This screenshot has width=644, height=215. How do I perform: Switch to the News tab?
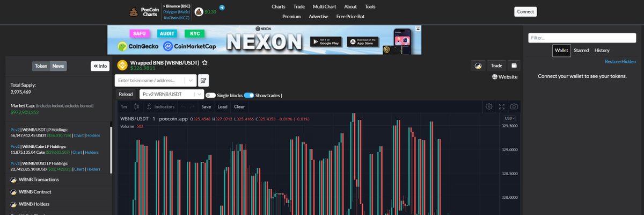pyautogui.click(x=58, y=66)
